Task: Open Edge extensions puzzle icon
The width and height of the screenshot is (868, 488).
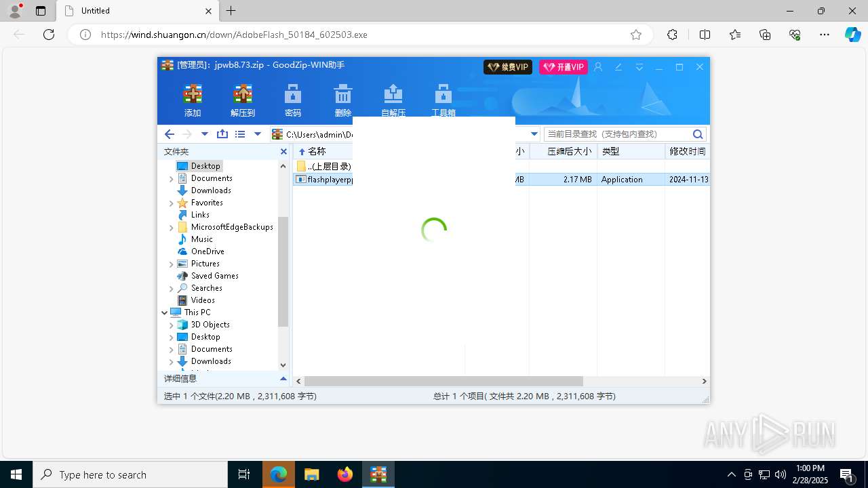Action: pos(672,35)
